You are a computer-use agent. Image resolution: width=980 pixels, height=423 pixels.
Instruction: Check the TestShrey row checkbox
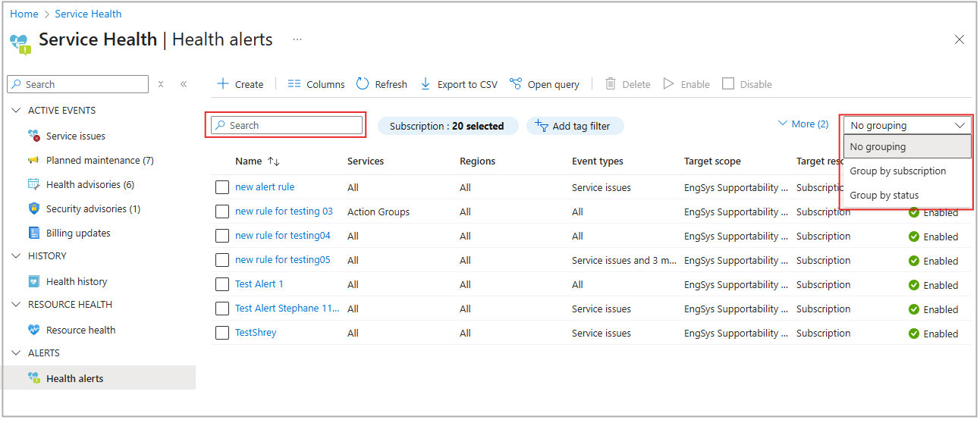click(222, 333)
